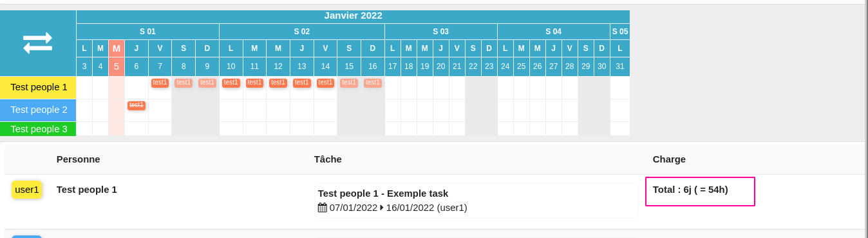Image resolution: width=868 pixels, height=238 pixels.
Task: Click the S 02 week header
Action: pyautogui.click(x=302, y=32)
